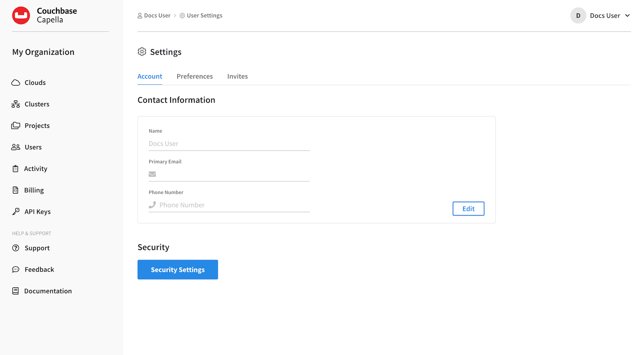
Task: Open Support via its question mark icon
Action: click(16, 248)
